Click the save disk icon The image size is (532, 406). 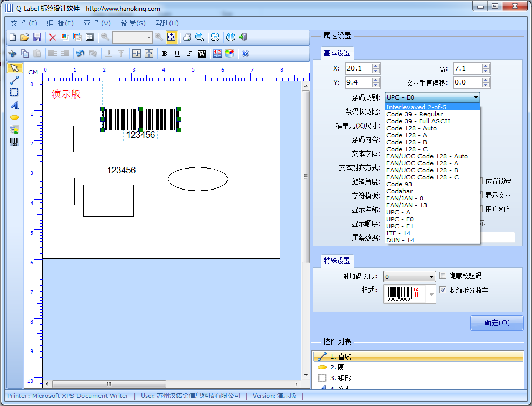pos(37,37)
